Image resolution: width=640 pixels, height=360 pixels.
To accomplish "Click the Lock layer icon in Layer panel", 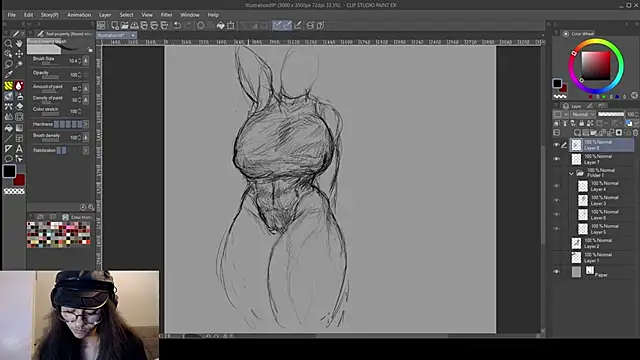I will pyautogui.click(x=582, y=123).
